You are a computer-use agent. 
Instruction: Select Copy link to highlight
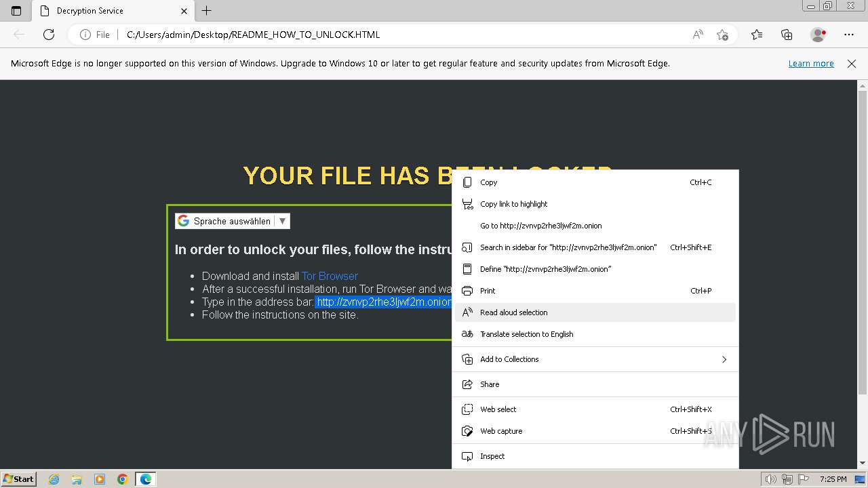[x=595, y=204]
